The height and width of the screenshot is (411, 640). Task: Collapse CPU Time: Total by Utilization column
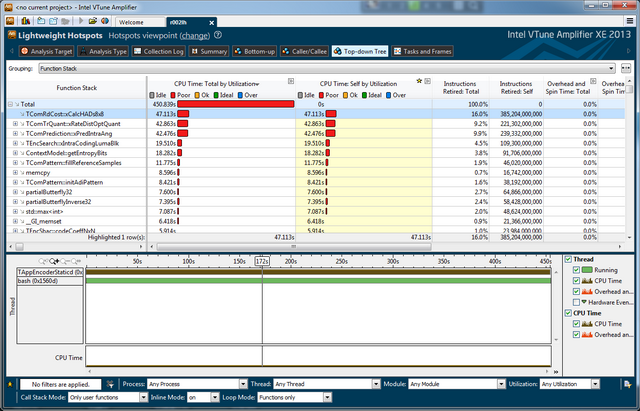[x=291, y=81]
